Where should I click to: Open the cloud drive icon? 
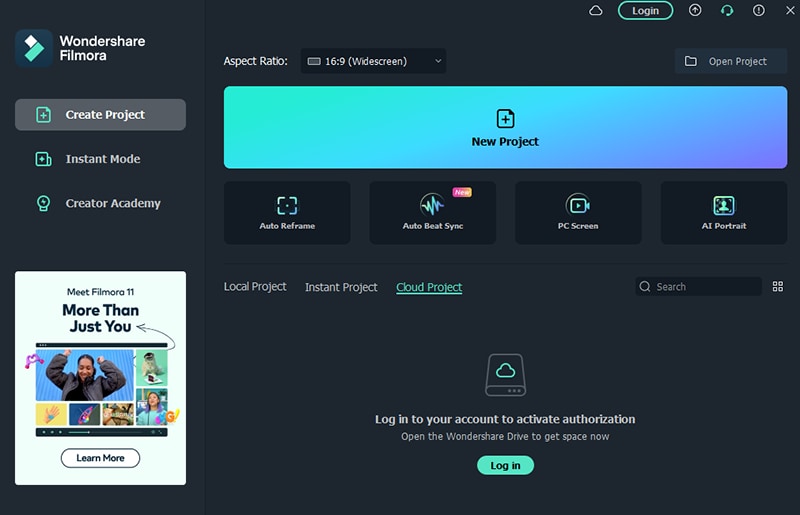595,11
